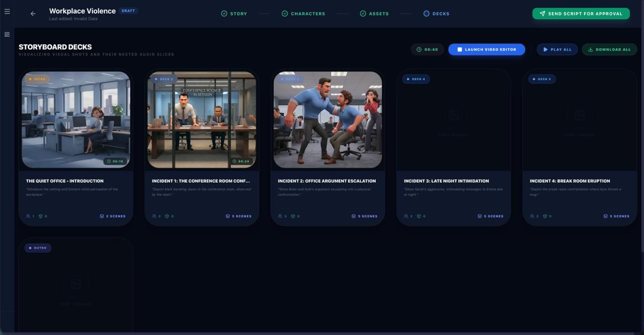The height and width of the screenshot is (335, 644).
Task: Go to the Decks step
Action: click(x=436, y=14)
